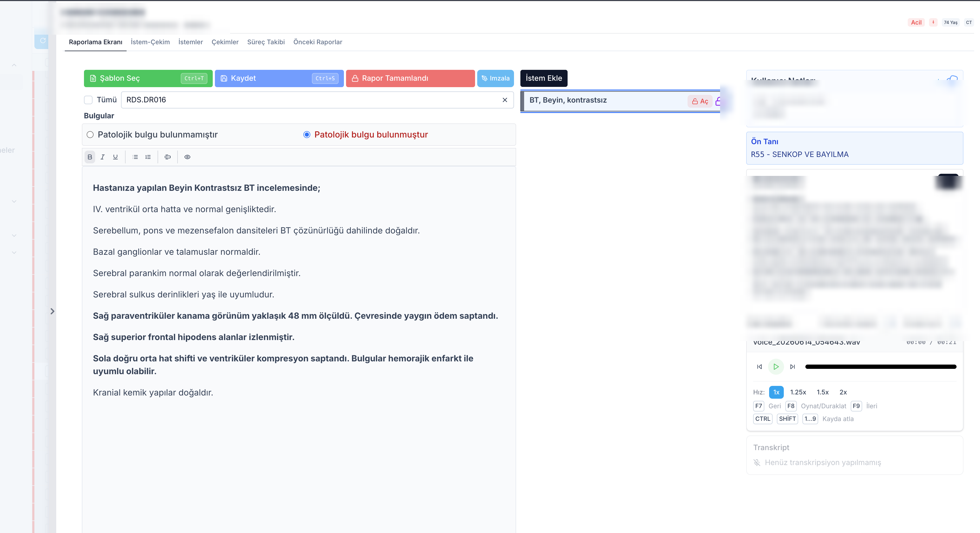Toggle the eye preview icon
The image size is (980, 533).
point(187,157)
